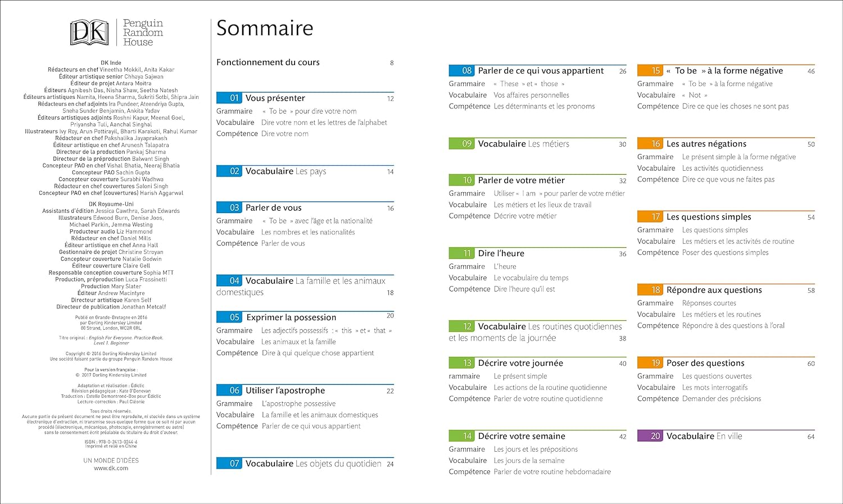Click the orange 18 chapter number badge
843x504 pixels.
[x=650, y=290]
